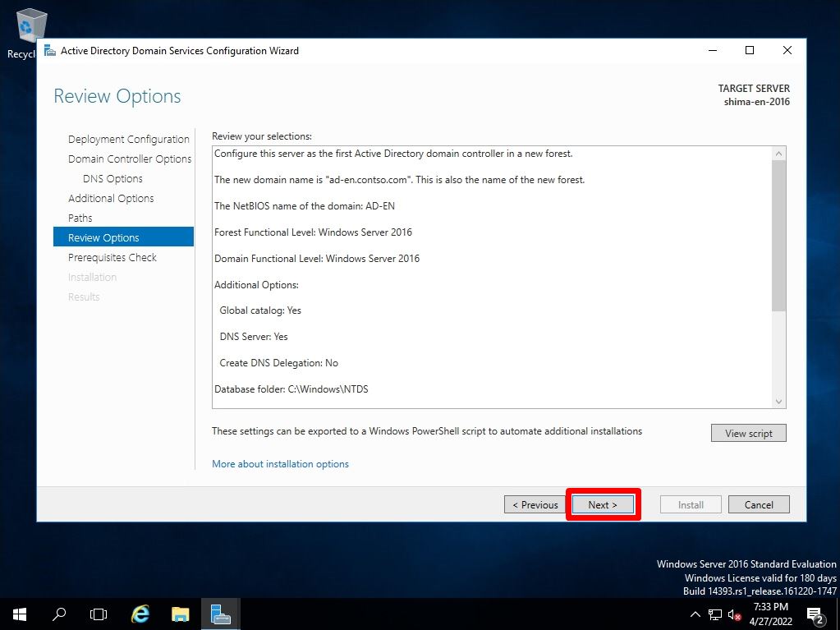Click scrollbar up arrow in selections box
Screen dimensions: 840x630
coord(779,154)
